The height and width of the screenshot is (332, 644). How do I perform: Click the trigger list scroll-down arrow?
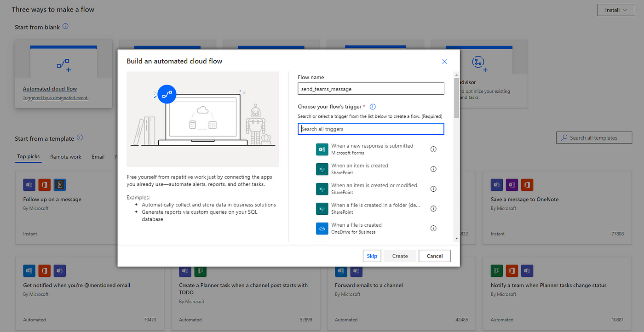[x=456, y=238]
